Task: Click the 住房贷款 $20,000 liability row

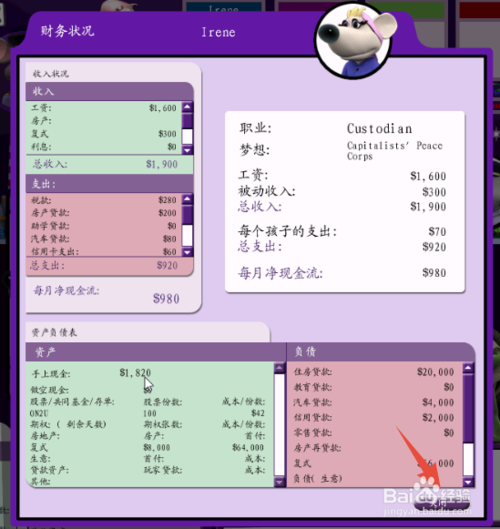Action: tap(374, 372)
